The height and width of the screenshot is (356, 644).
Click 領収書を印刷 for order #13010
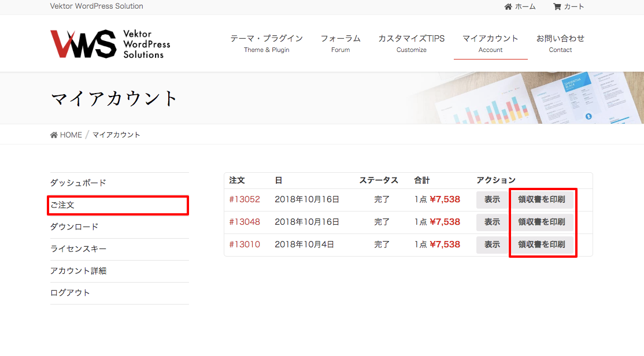[x=542, y=244]
